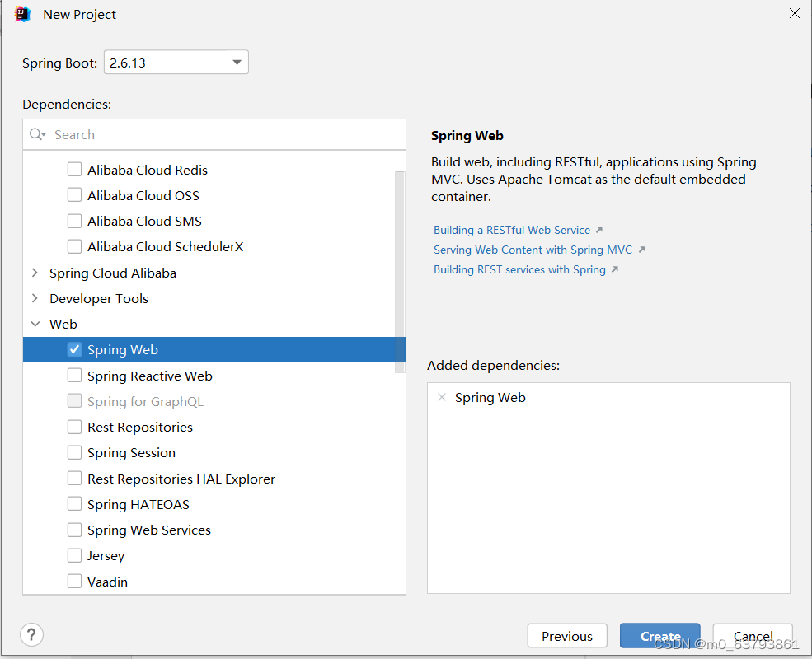Click the Alibaba Cloud SchedulerX label
Screen dimensions: 812x659
pos(165,247)
